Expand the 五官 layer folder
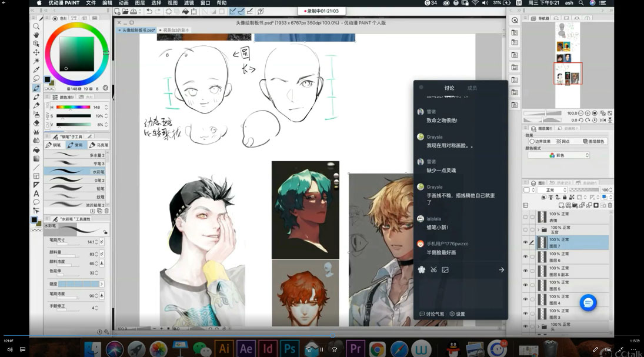This screenshot has height=357, width=644. (539, 229)
